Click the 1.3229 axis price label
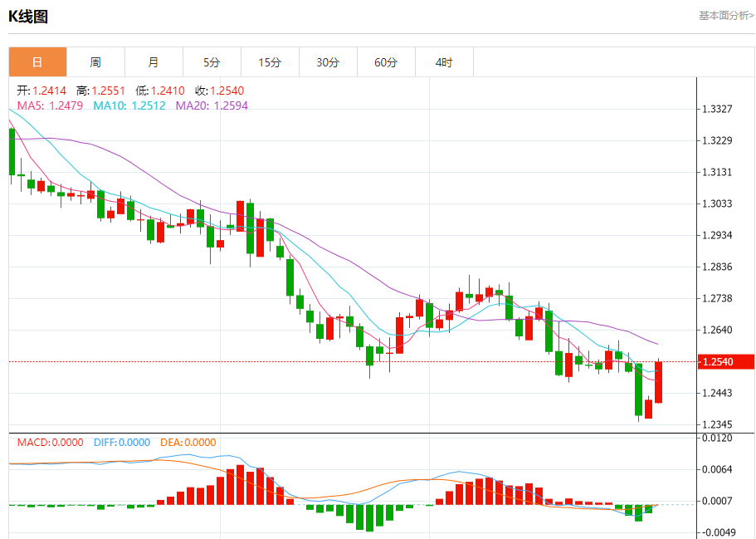 tap(717, 140)
